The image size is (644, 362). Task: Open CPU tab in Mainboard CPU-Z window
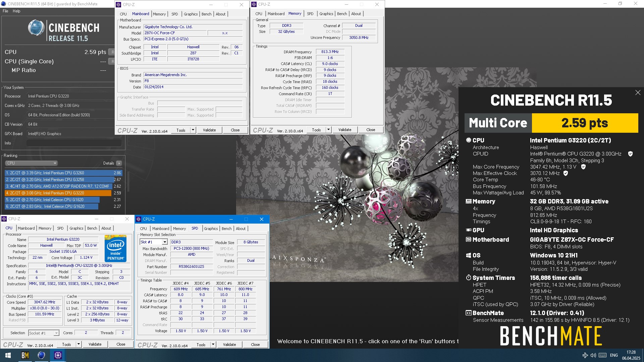tap(123, 14)
